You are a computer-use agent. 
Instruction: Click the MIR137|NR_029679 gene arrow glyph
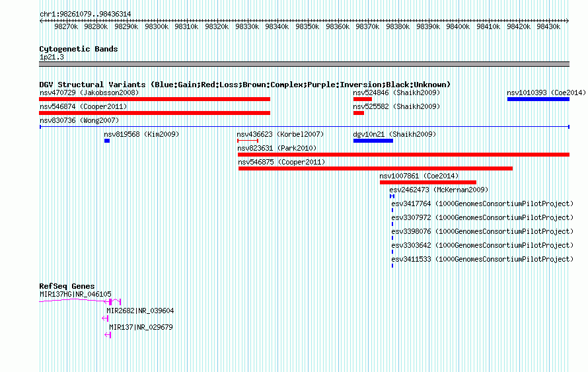coord(108,335)
